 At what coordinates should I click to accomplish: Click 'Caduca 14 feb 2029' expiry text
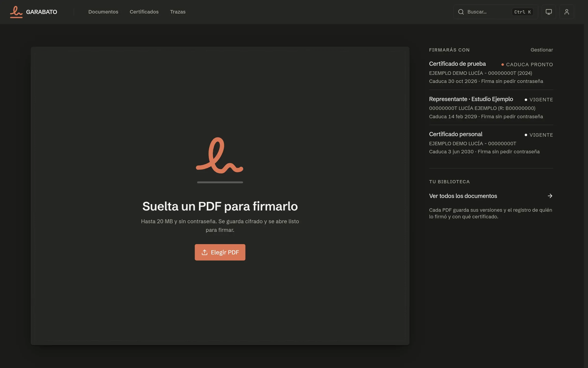tap(453, 117)
